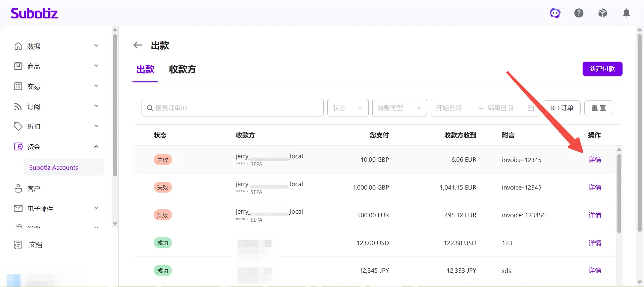Open 详情 for the 123.00 USD payout
Screen dimensions: 644x287
pyautogui.click(x=595, y=243)
